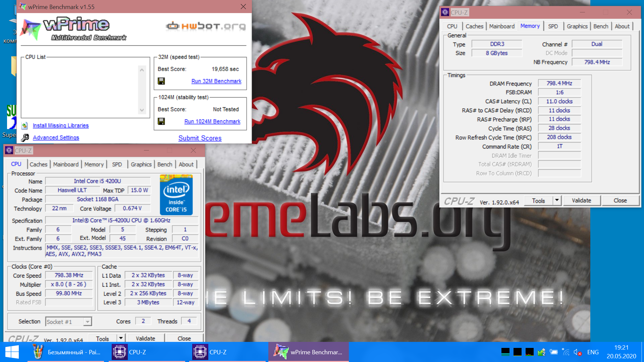
Task: Open the Tools dropdown arrow in the Memory CPU-Z window
Action: [557, 200]
